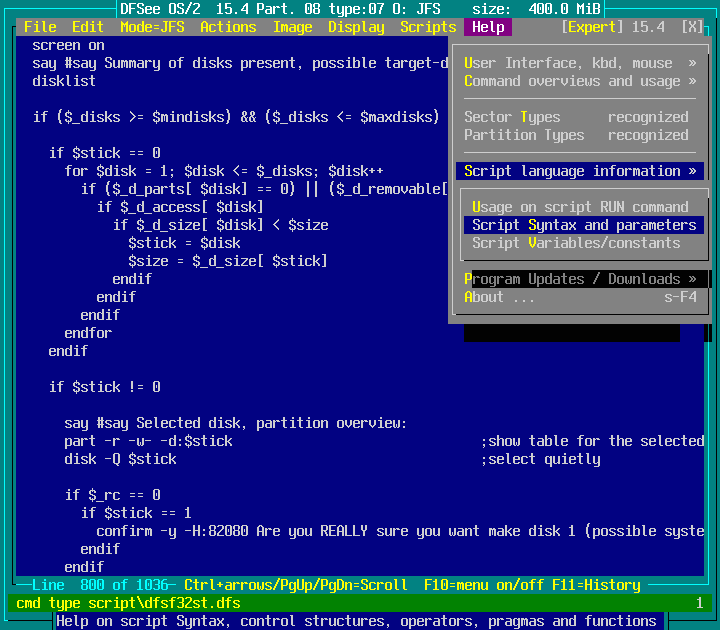Screen dimensions: 720x630
Task: Expand User Interface, kbd, mouse submenu
Action: (580, 63)
